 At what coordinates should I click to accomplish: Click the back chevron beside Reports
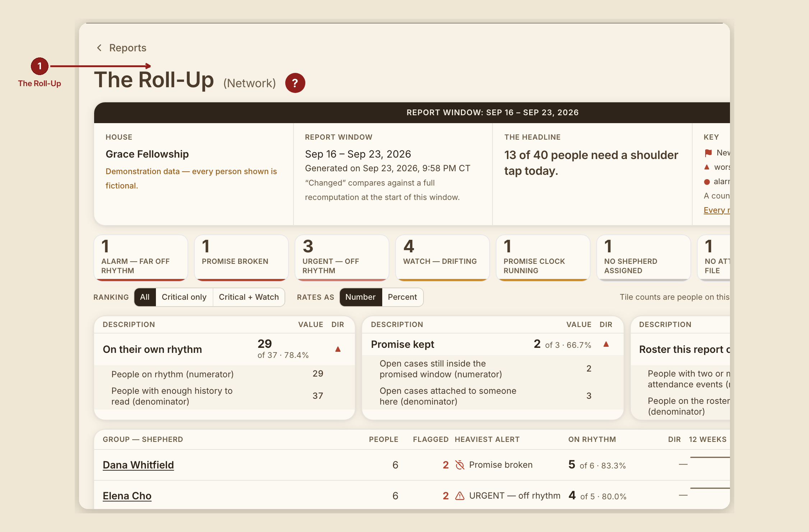coord(100,48)
